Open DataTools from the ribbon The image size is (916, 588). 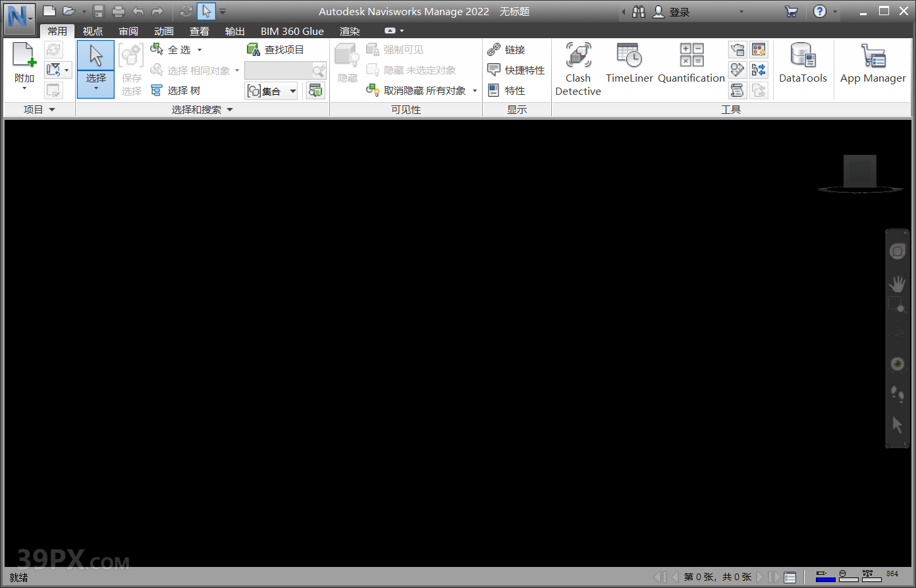point(802,64)
